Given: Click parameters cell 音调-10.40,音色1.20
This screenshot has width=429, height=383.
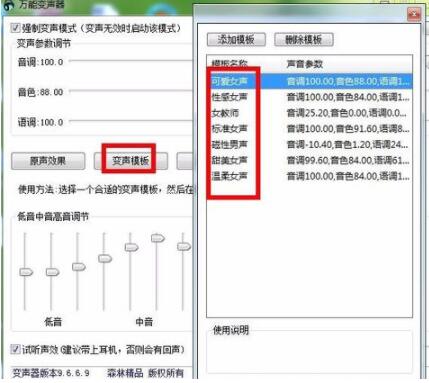Looking at the screenshot, I should click(x=347, y=145).
